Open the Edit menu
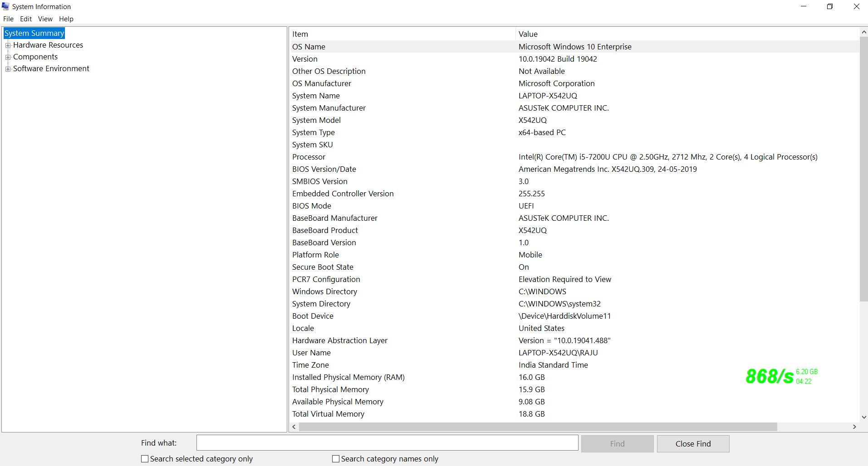Image resolution: width=868 pixels, height=466 pixels. tap(26, 19)
